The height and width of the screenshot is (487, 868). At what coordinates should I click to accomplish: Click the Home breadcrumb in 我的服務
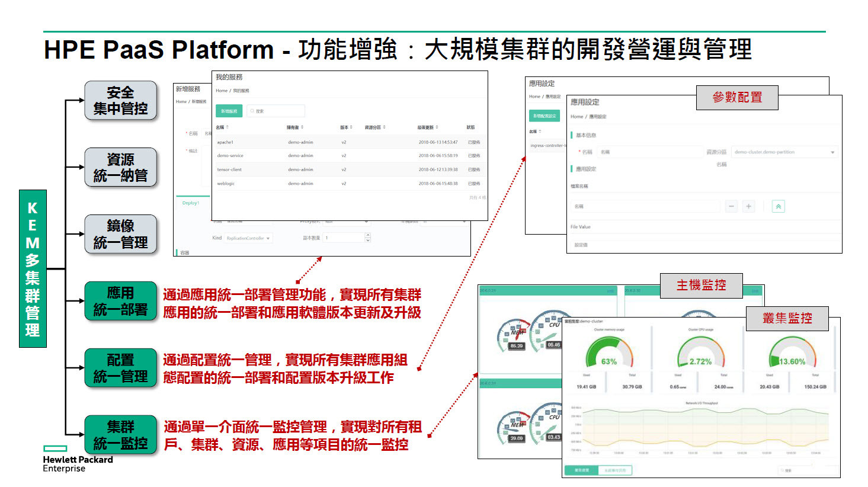222,91
